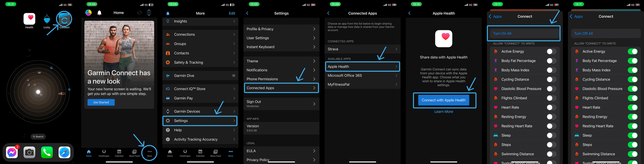Enable the Heart Rate switch that is off
644x164 pixels.
click(551, 107)
